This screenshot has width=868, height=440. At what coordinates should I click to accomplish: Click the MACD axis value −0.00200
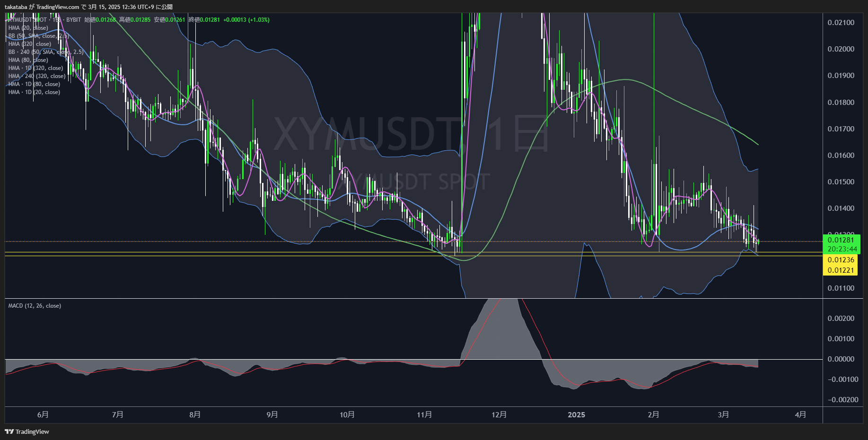843,400
